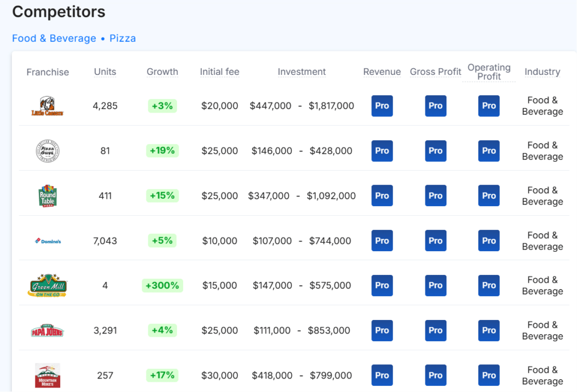Sort by the Investment column header

pos(302,72)
